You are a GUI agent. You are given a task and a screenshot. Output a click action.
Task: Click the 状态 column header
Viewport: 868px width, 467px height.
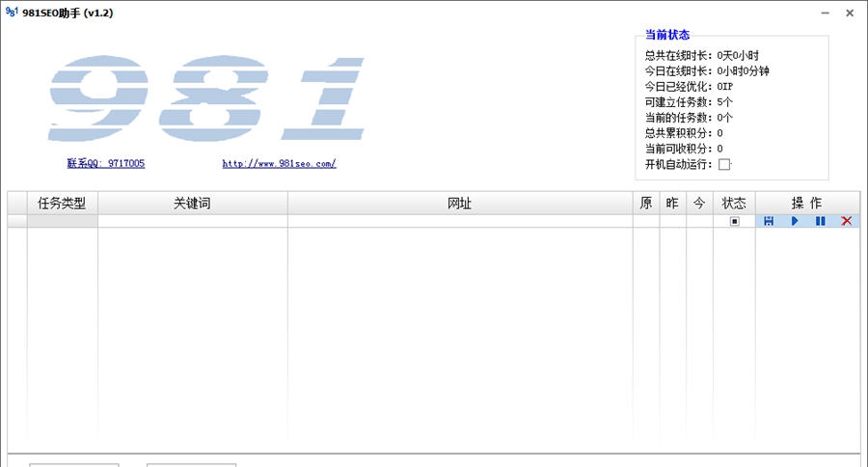(x=734, y=204)
